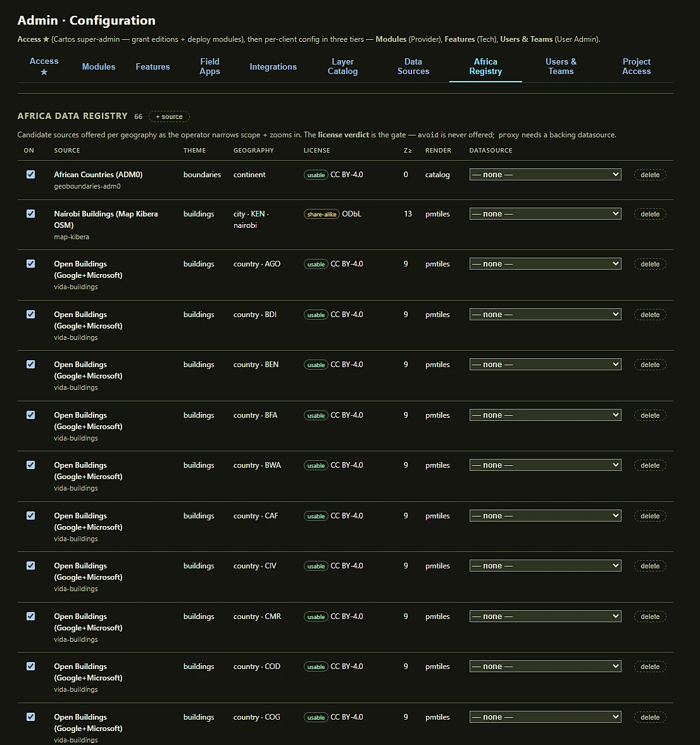The image size is (700, 745).
Task: Click the ODbL license text
Action: (352, 214)
